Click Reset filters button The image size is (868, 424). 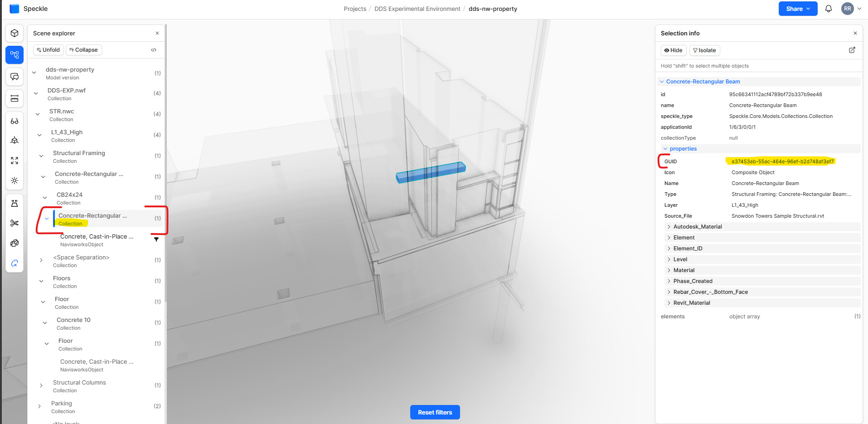[x=435, y=412]
